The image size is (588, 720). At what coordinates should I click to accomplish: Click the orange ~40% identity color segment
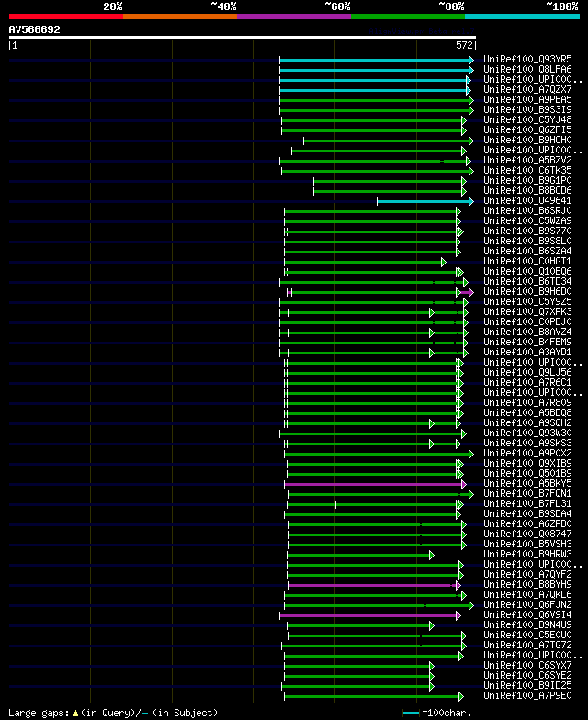point(180,17)
